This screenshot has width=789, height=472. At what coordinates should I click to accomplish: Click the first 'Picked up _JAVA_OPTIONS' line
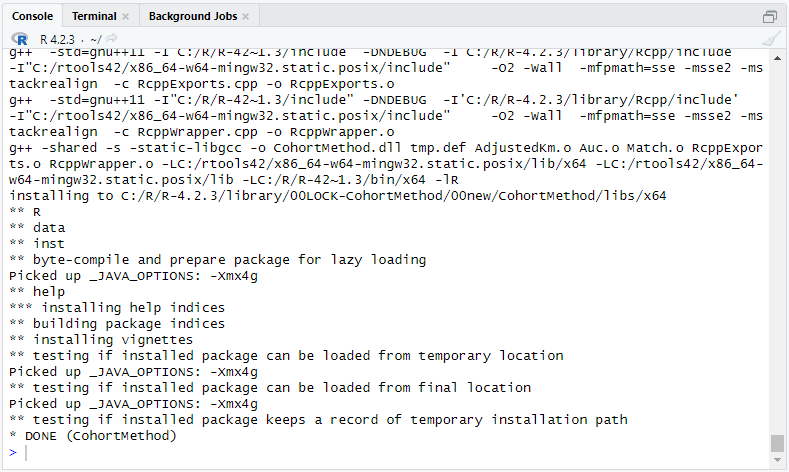(x=133, y=276)
